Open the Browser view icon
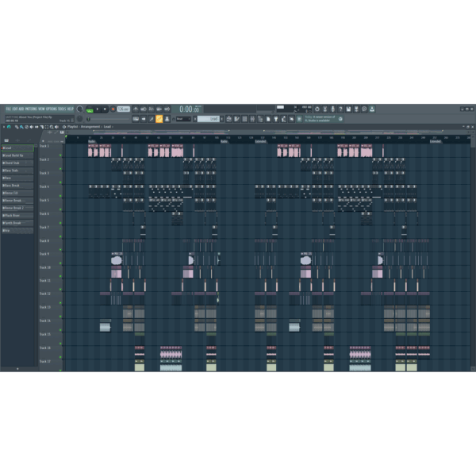The image size is (476, 476). click(260, 119)
